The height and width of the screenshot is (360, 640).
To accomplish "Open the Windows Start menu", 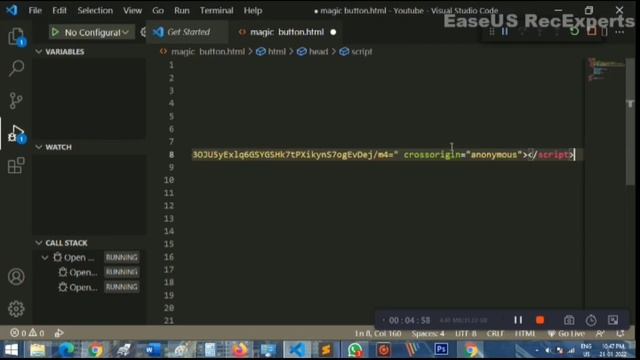I will coord(11,350).
